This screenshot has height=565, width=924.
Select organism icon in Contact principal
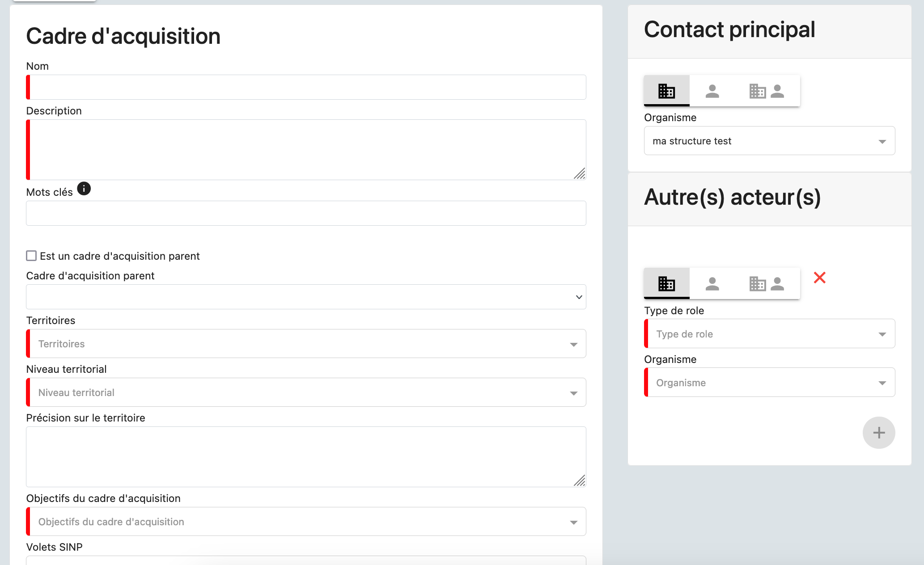tap(666, 91)
